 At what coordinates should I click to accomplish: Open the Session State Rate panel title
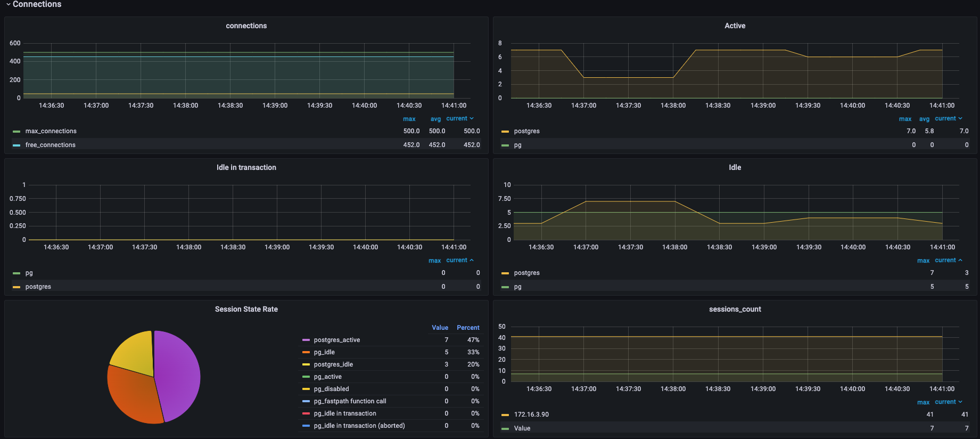246,309
